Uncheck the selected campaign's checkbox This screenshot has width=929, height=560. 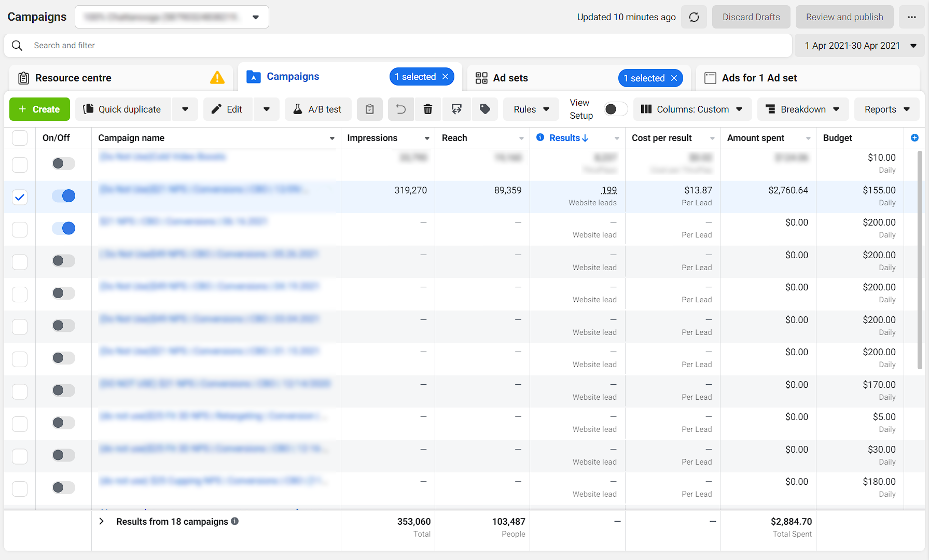click(19, 197)
